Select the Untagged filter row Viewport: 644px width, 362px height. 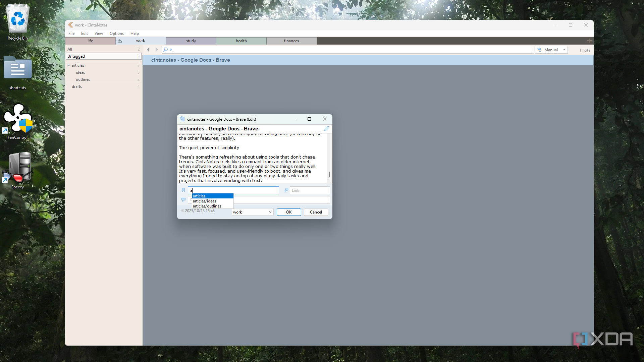tap(103, 56)
